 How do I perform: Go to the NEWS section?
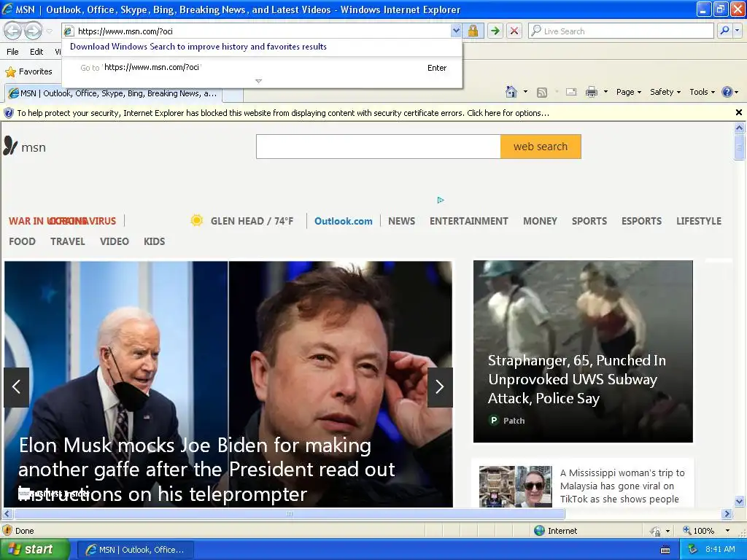pos(401,221)
